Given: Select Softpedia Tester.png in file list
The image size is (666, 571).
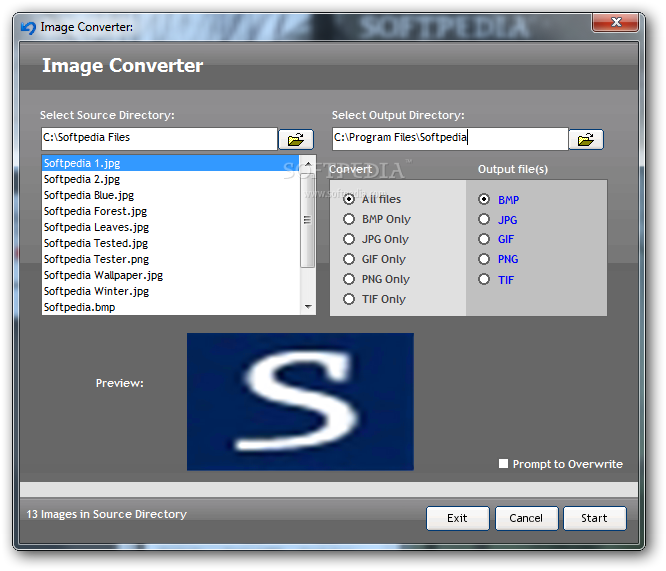Looking at the screenshot, I should [171, 259].
